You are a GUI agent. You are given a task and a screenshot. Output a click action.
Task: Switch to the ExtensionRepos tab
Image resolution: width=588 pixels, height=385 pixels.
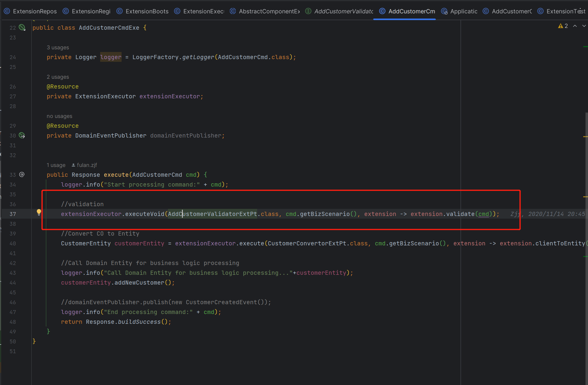30,11
